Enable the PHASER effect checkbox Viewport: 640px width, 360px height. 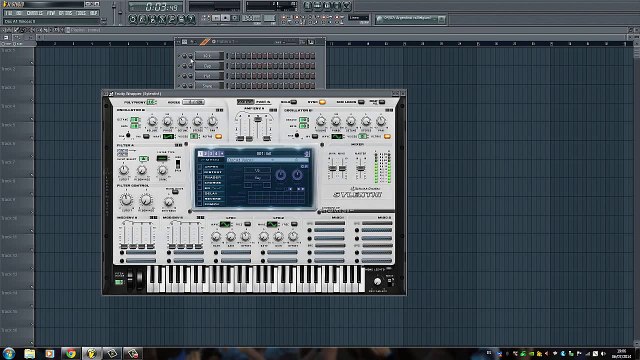coord(200,178)
